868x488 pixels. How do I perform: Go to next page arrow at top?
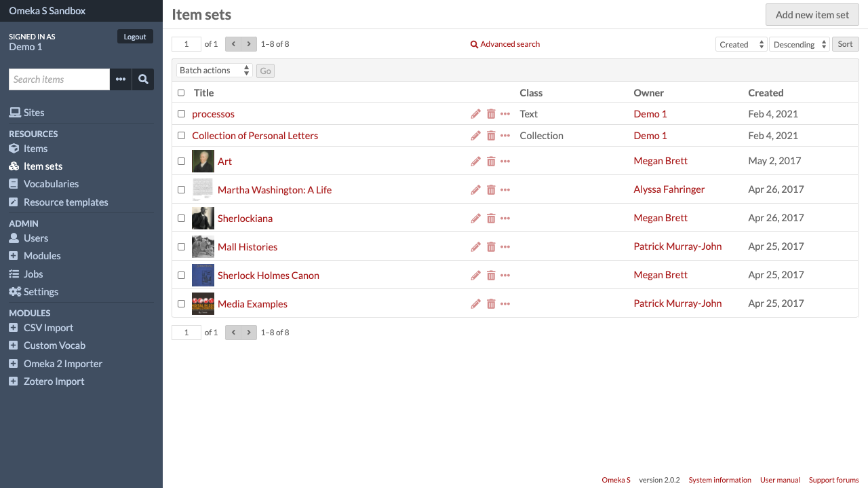click(249, 44)
